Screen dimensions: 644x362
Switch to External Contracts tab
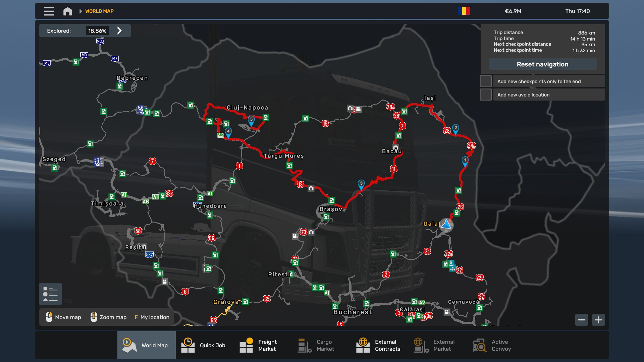coord(378,345)
